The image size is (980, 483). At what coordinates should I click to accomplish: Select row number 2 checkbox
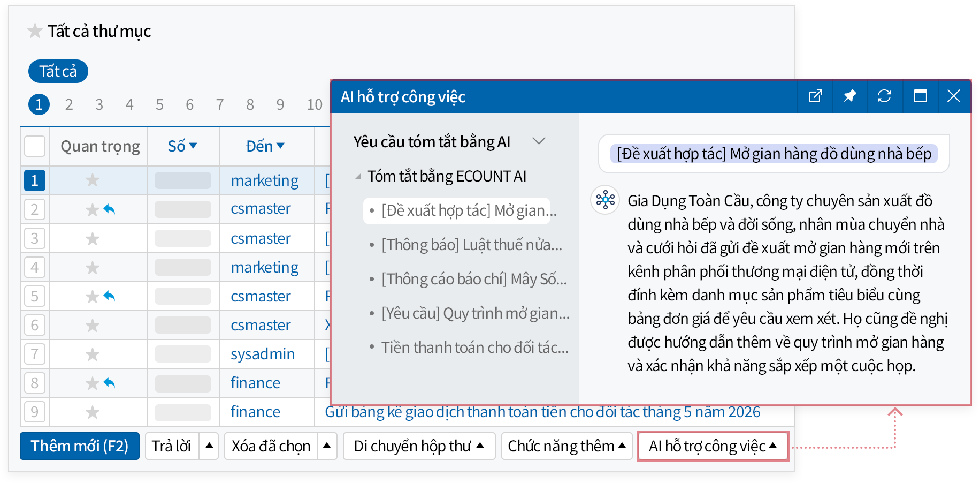point(35,209)
